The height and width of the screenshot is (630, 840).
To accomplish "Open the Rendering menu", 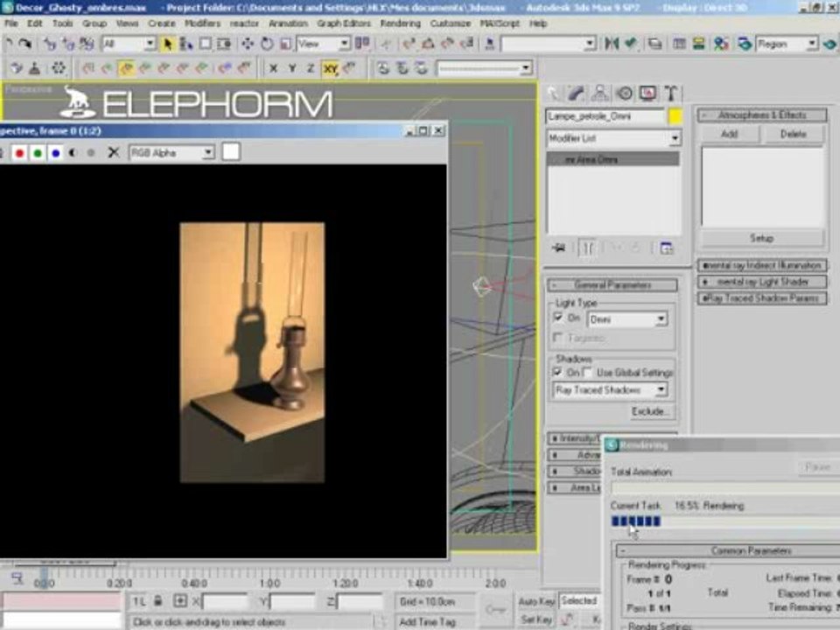I will pyautogui.click(x=400, y=24).
